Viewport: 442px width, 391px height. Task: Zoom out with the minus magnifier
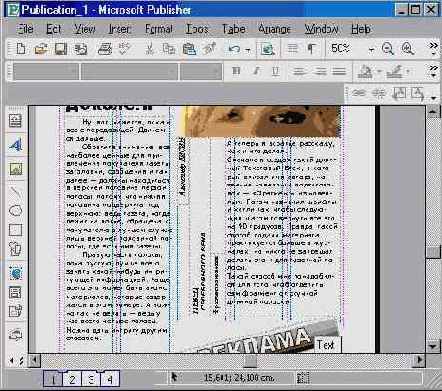click(388, 49)
